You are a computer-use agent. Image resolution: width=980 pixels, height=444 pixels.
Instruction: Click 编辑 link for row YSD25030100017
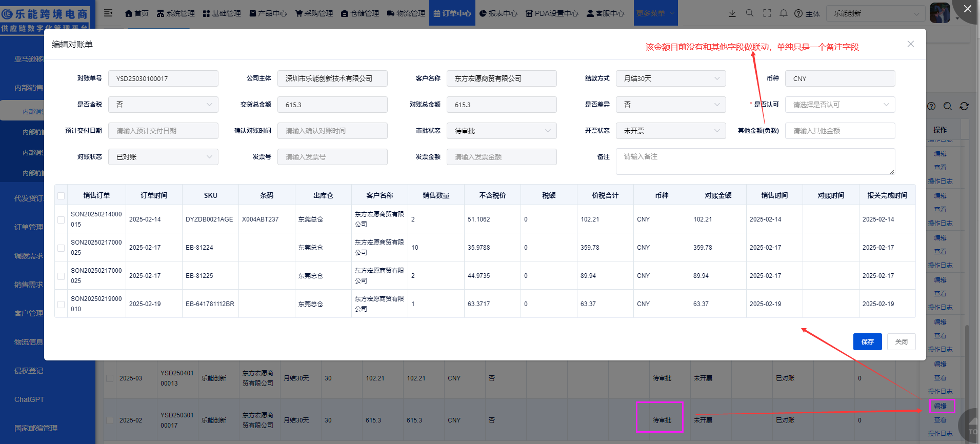[x=940, y=406]
